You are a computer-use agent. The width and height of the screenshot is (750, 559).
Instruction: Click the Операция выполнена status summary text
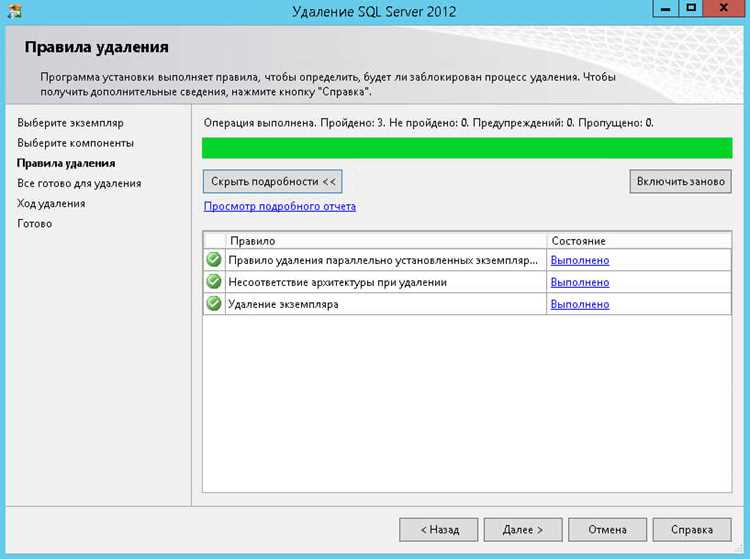429,123
